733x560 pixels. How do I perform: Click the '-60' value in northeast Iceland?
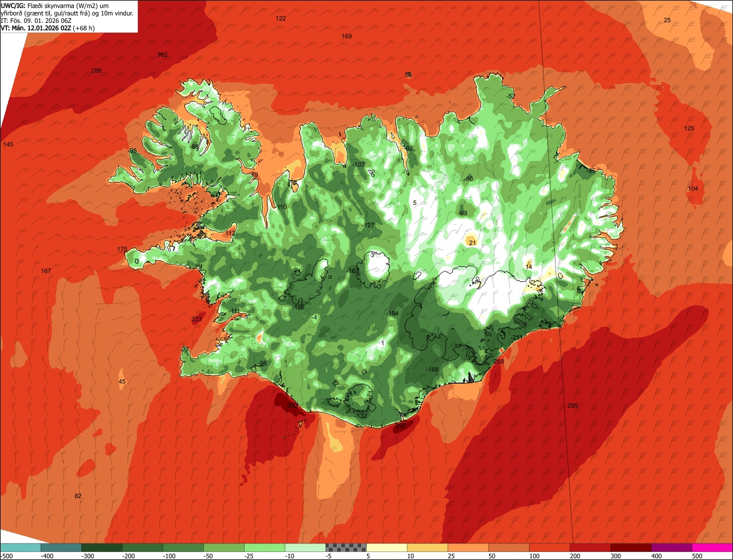[468, 179]
